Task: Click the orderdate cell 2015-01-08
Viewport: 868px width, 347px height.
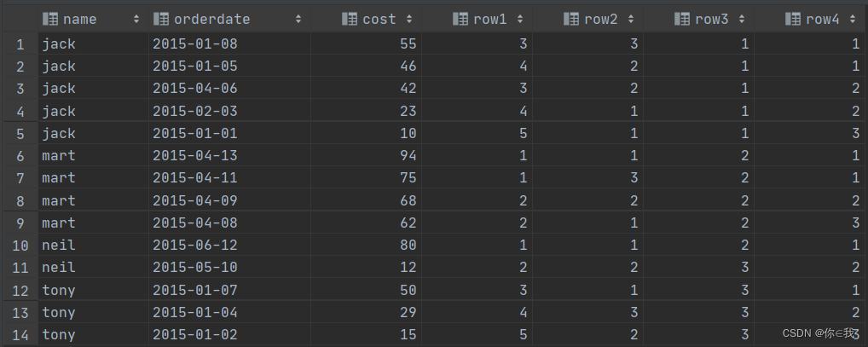Action: coord(229,43)
